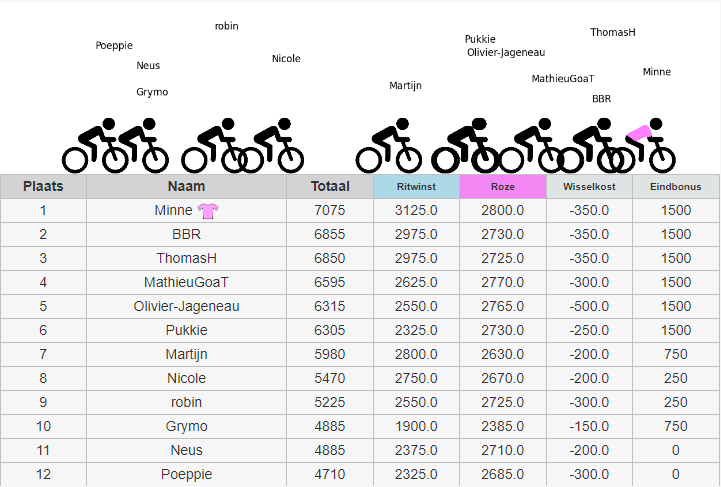Click the Wisselkost column header

pyautogui.click(x=589, y=186)
